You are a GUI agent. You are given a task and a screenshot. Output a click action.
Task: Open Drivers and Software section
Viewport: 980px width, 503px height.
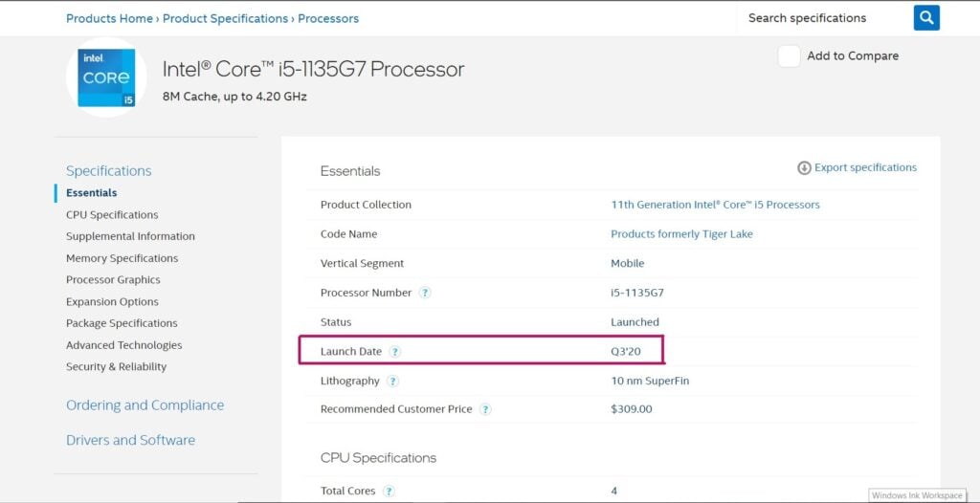(x=130, y=440)
